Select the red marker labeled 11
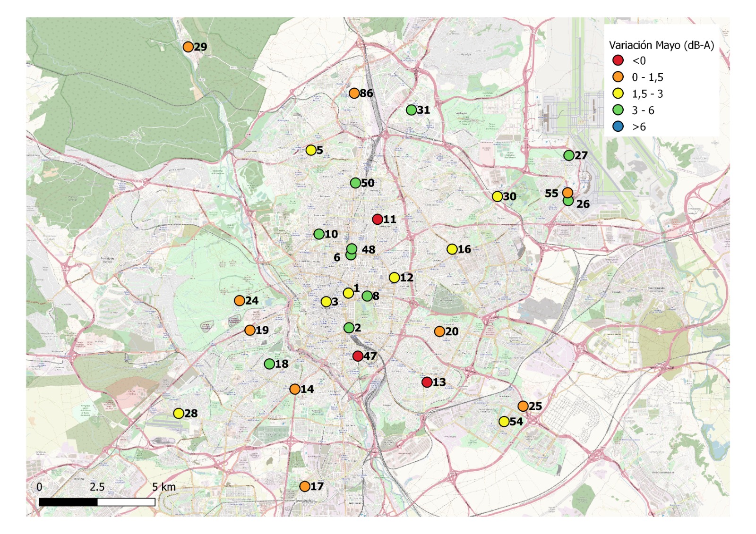Image resolution: width=756 pixels, height=534 pixels. pos(377,219)
